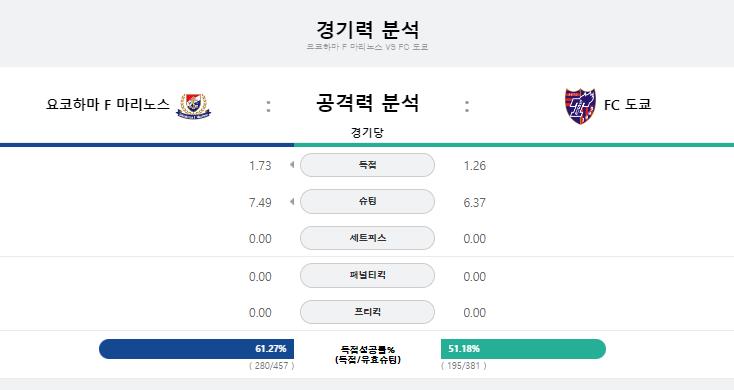Click the 경기당 label under the heading

coord(367,132)
